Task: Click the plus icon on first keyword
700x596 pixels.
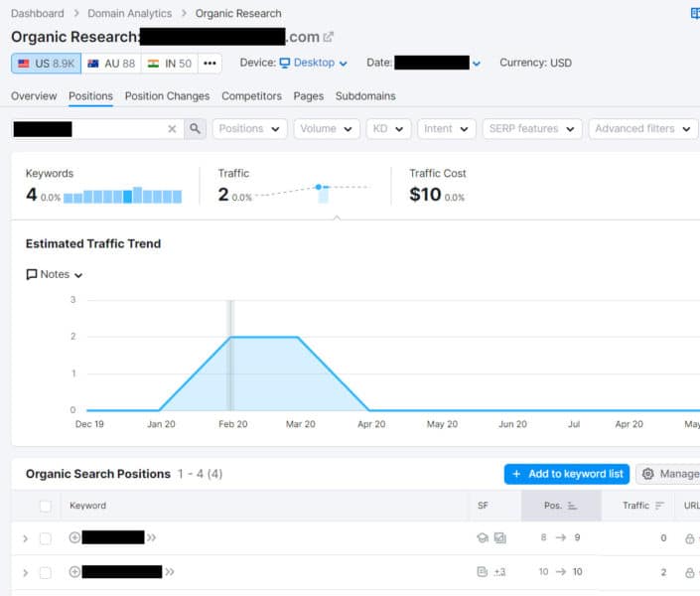Action: pyautogui.click(x=74, y=538)
